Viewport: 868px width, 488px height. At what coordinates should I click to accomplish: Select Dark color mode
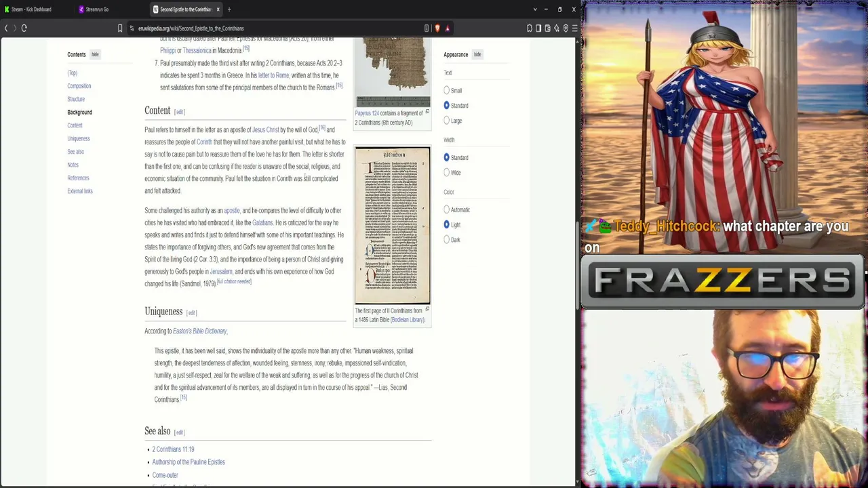(x=446, y=239)
